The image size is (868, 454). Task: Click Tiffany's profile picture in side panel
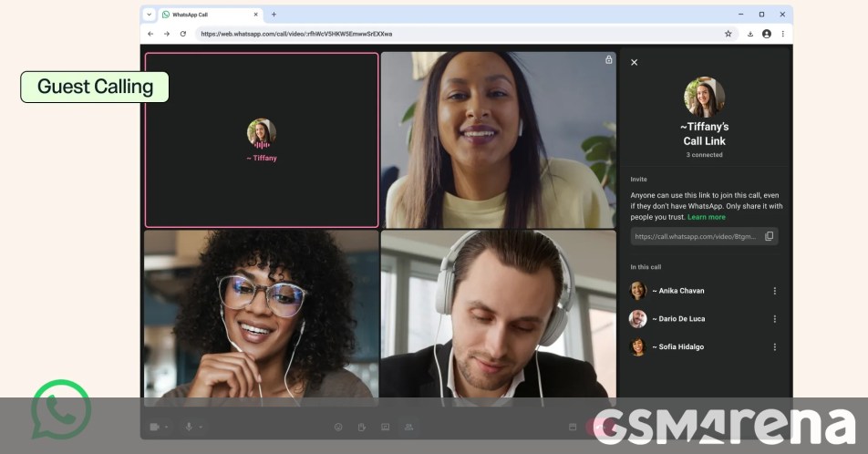704,97
